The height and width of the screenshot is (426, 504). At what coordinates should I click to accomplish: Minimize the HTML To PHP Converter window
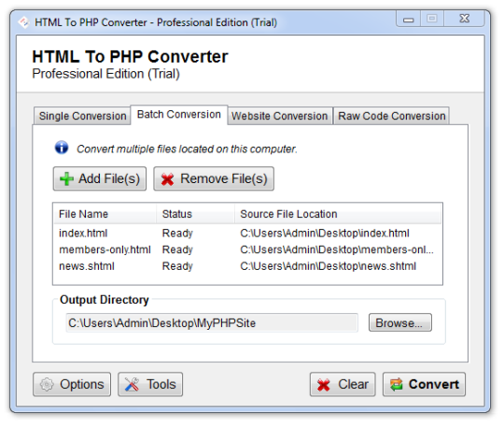pyautogui.click(x=408, y=19)
